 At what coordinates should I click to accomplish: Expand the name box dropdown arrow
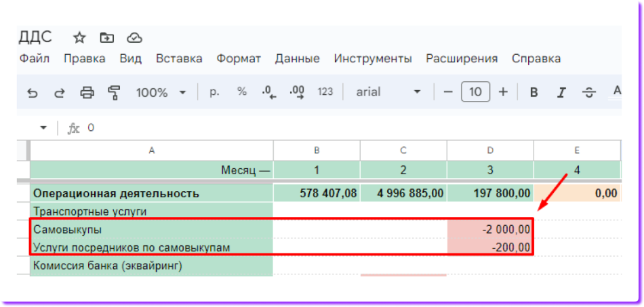coord(44,127)
